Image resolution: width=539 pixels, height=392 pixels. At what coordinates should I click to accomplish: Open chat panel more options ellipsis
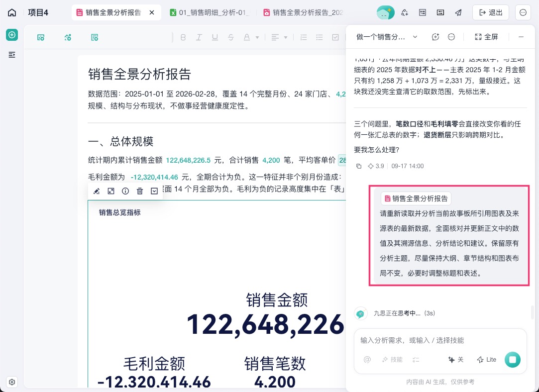451,37
